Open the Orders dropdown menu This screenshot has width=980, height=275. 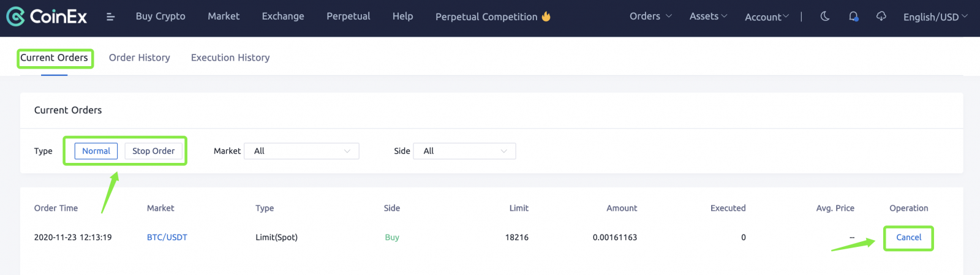click(650, 17)
